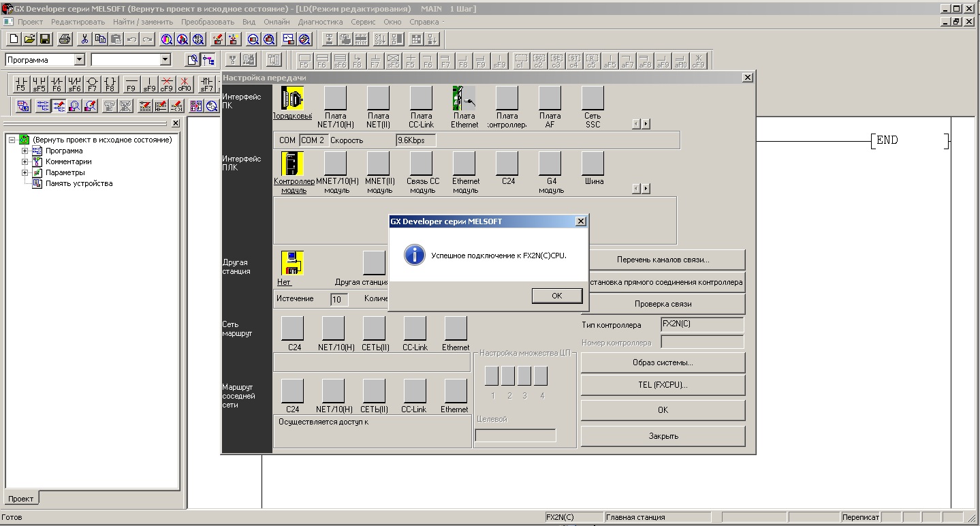This screenshot has width=980, height=526.
Task: Open the 'Программа' dropdown
Action: tap(79, 60)
